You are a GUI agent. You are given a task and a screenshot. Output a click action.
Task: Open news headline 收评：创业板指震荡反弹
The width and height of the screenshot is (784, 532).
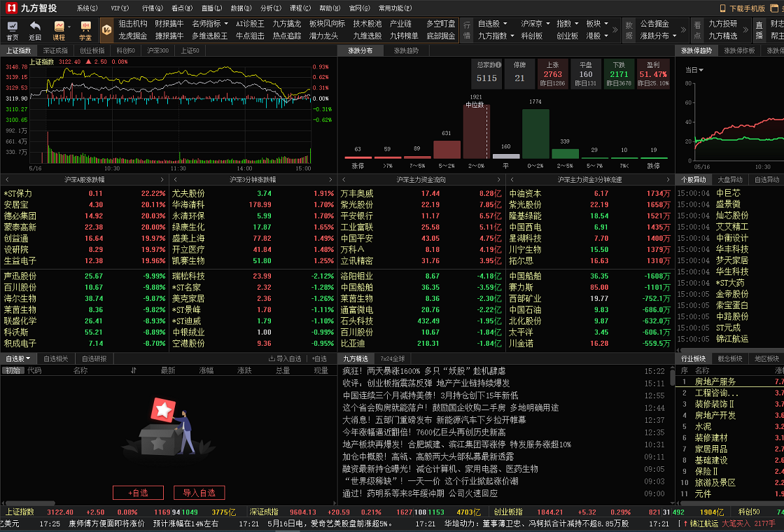click(x=426, y=383)
